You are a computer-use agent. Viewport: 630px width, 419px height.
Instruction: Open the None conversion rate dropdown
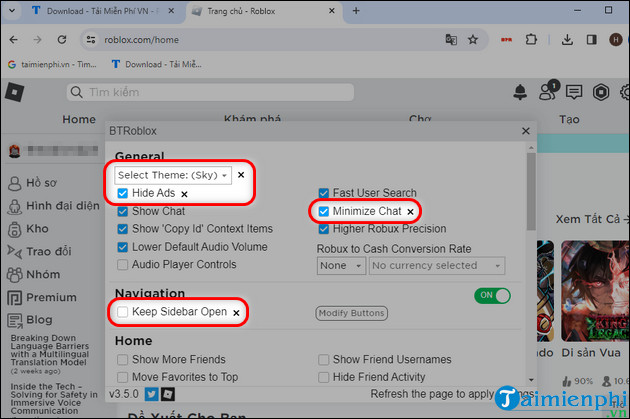point(341,266)
